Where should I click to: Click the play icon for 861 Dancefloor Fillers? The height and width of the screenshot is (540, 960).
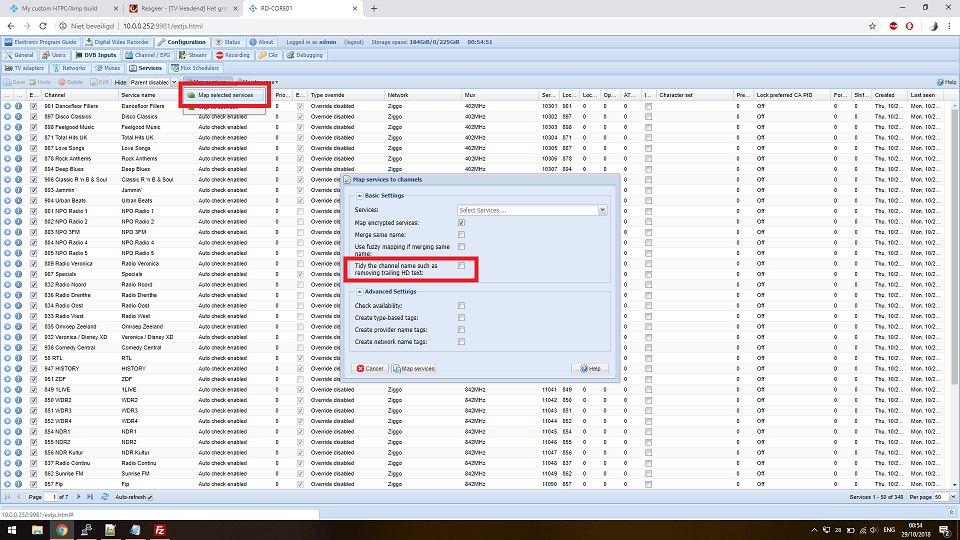coord(7,106)
